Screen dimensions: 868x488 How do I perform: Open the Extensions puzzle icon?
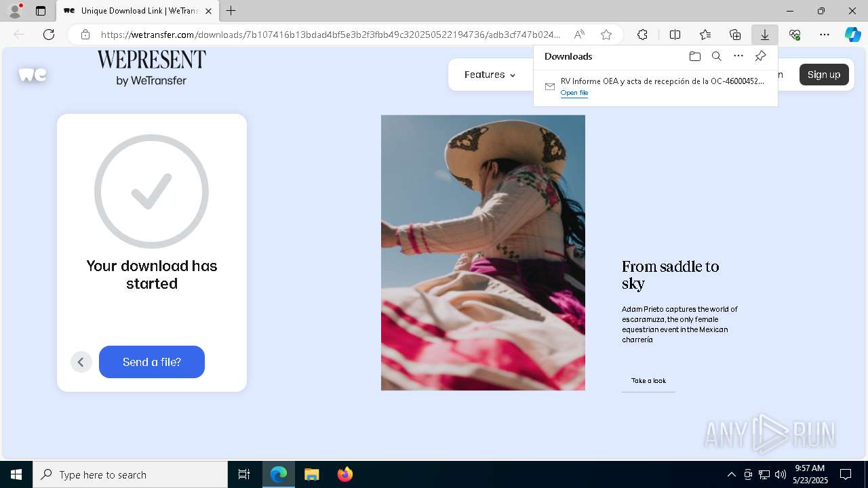pos(642,35)
